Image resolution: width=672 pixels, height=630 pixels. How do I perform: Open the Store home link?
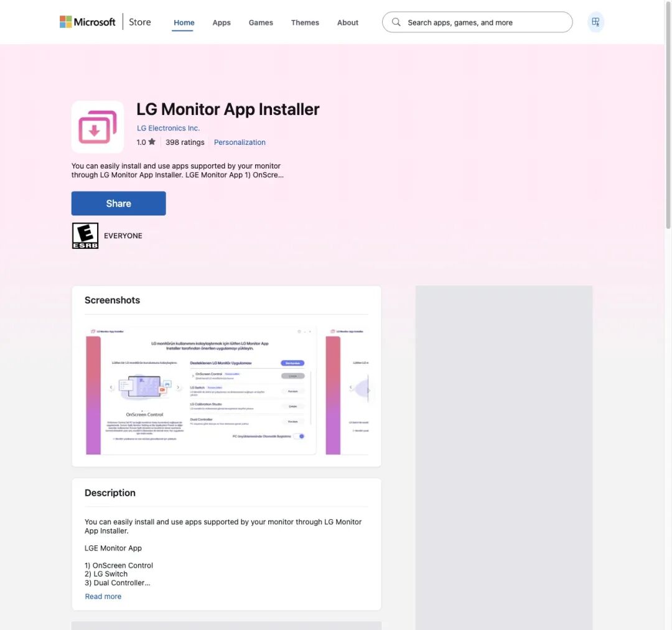pos(140,22)
